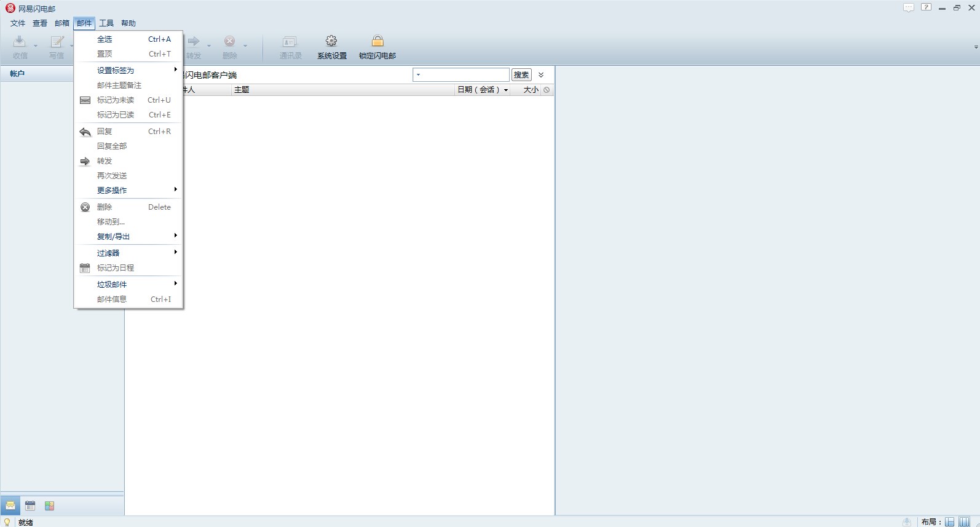Close the open 邮件 menu

84,23
